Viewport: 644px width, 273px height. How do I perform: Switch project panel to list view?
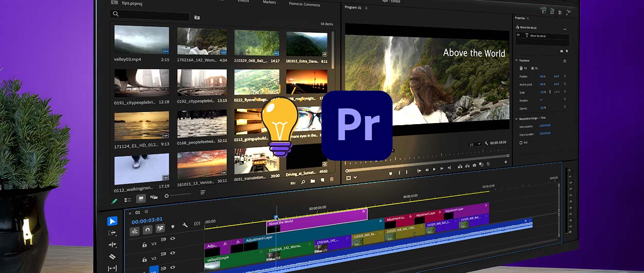128,200
